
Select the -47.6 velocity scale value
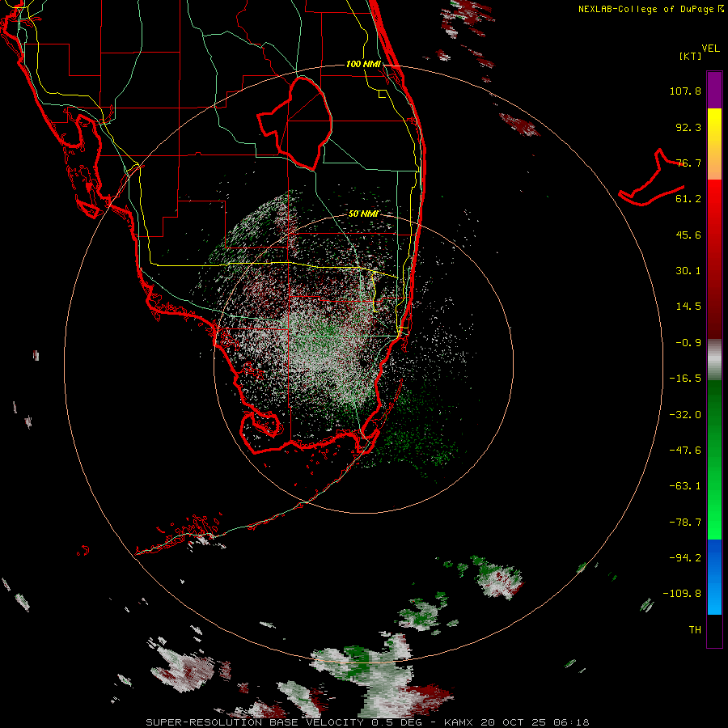(685, 451)
